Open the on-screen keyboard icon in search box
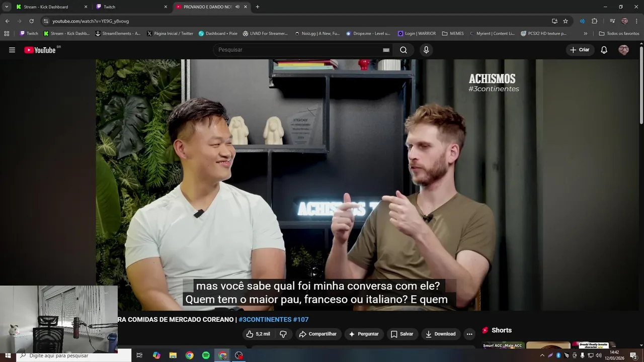This screenshot has height=362, width=644. click(386, 50)
